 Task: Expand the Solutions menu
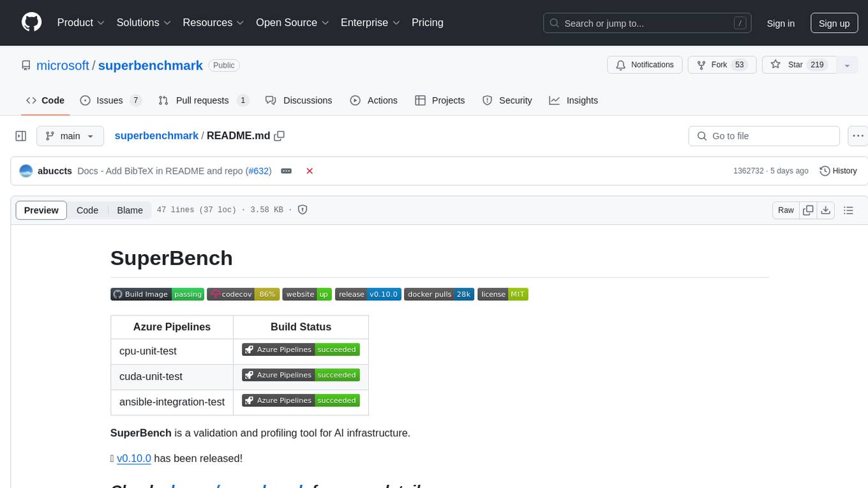pyautogui.click(x=144, y=22)
